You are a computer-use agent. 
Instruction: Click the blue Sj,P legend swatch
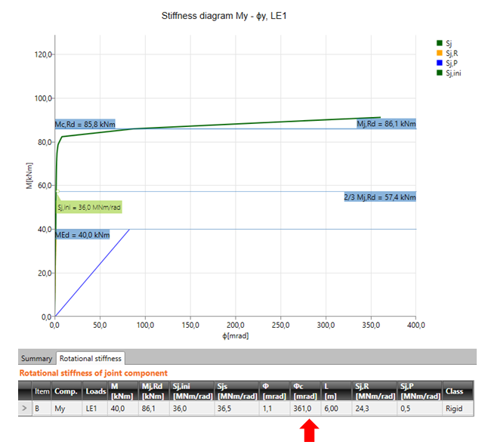(440, 63)
